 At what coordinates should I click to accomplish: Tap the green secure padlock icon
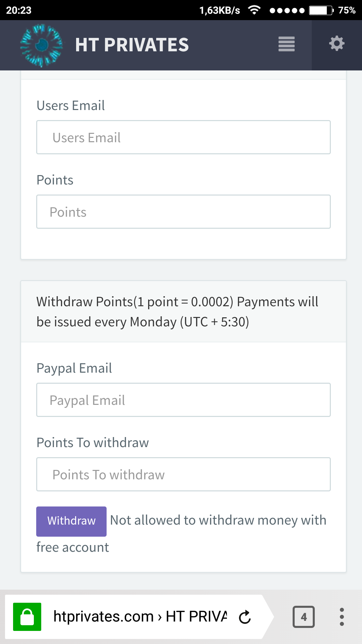pyautogui.click(x=27, y=616)
